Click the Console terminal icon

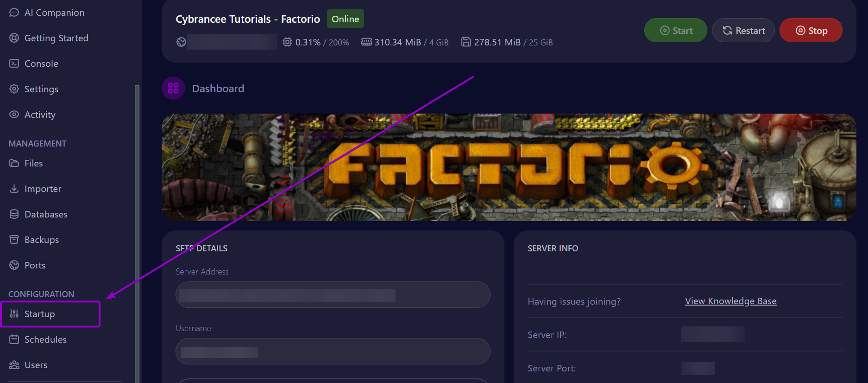14,64
